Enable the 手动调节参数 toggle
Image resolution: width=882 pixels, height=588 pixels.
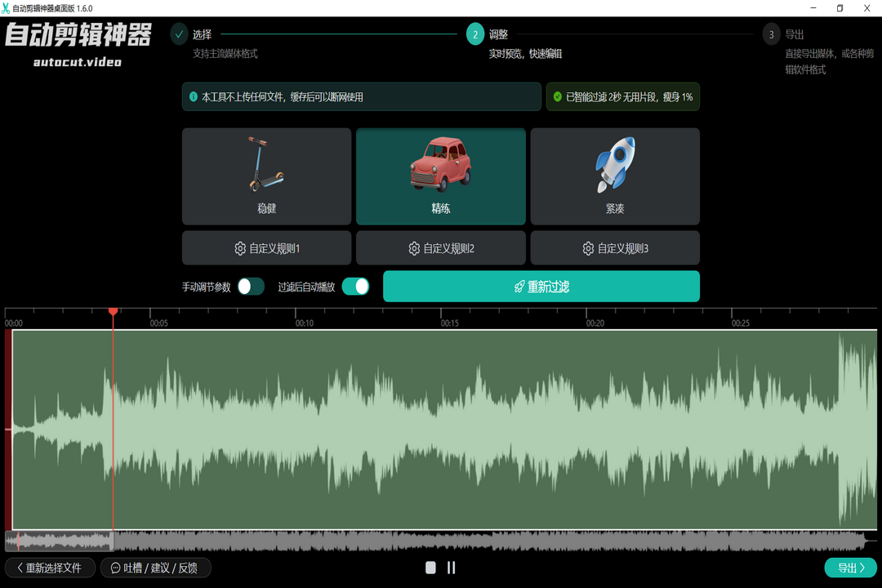[251, 287]
